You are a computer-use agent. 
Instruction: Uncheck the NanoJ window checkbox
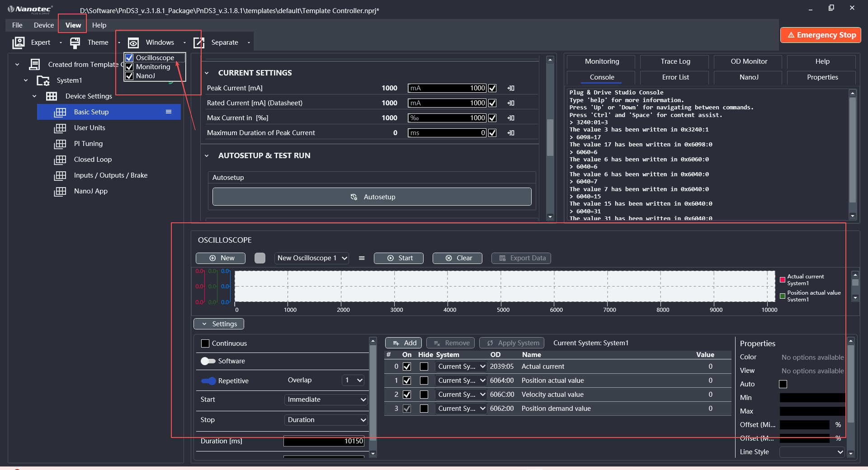[129, 76]
